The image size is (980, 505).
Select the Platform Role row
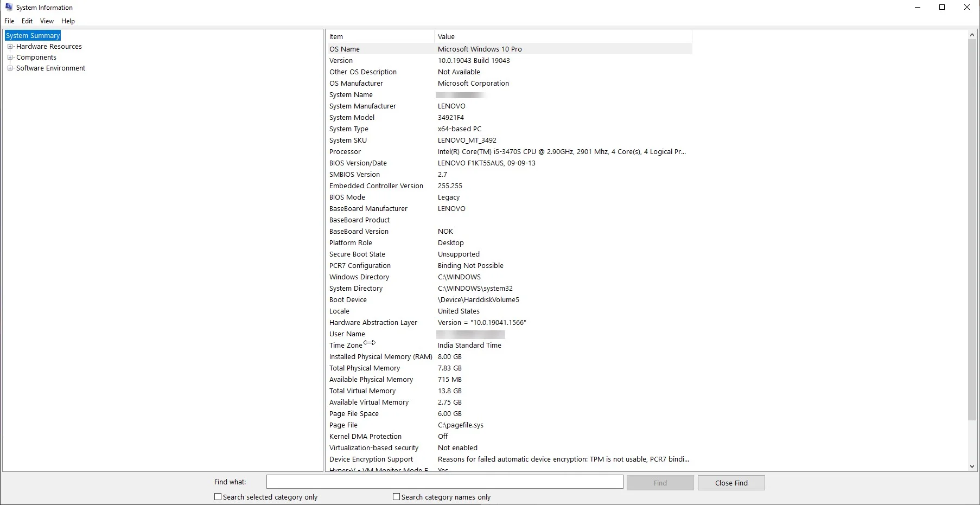tap(509, 243)
